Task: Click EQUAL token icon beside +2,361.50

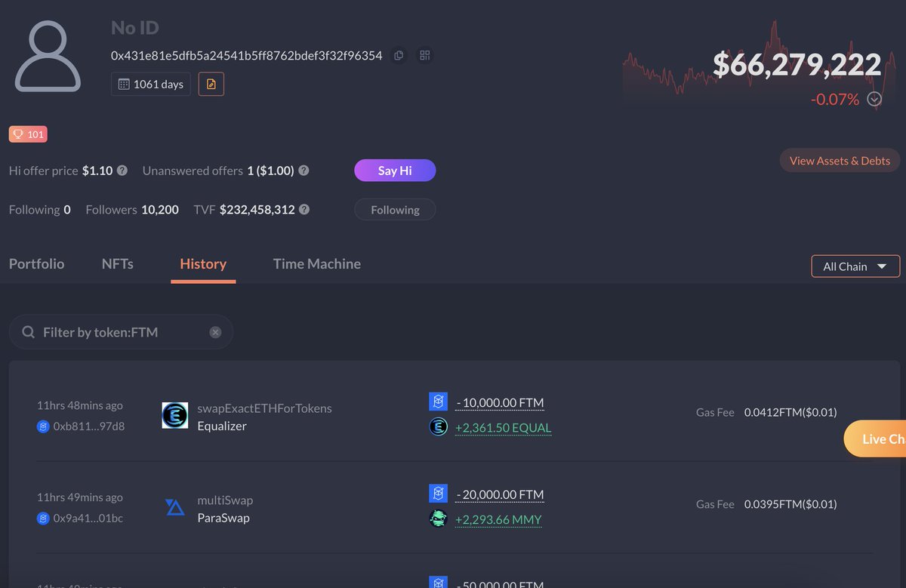Action: point(439,427)
